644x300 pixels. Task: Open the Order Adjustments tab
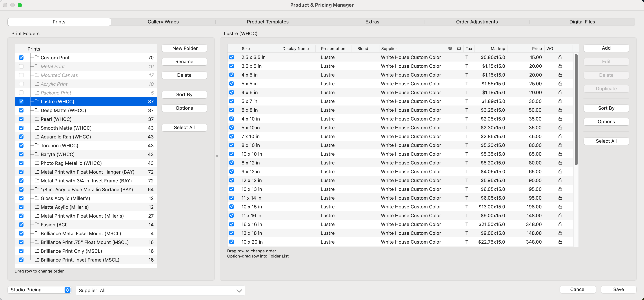coord(476,22)
